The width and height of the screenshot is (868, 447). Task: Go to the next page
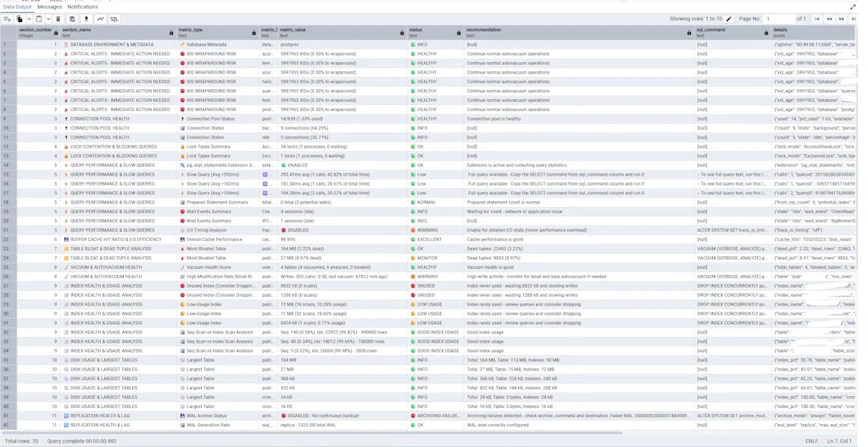point(842,19)
